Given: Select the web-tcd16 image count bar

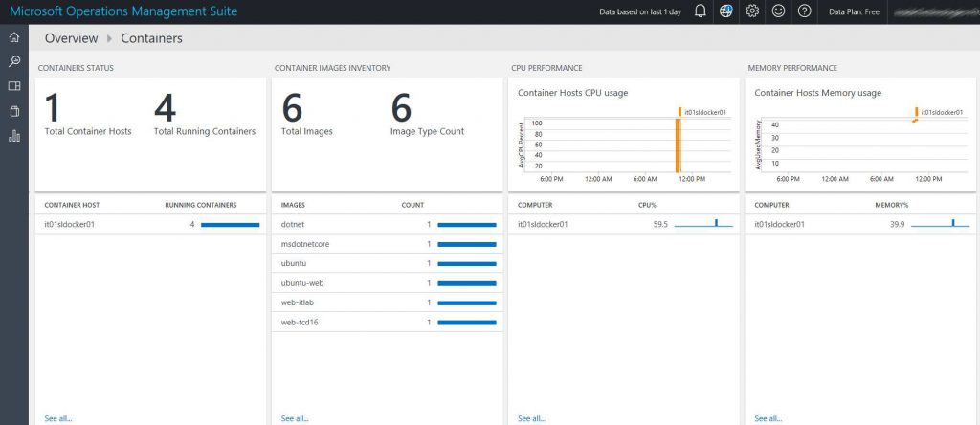Looking at the screenshot, I should coord(467,323).
